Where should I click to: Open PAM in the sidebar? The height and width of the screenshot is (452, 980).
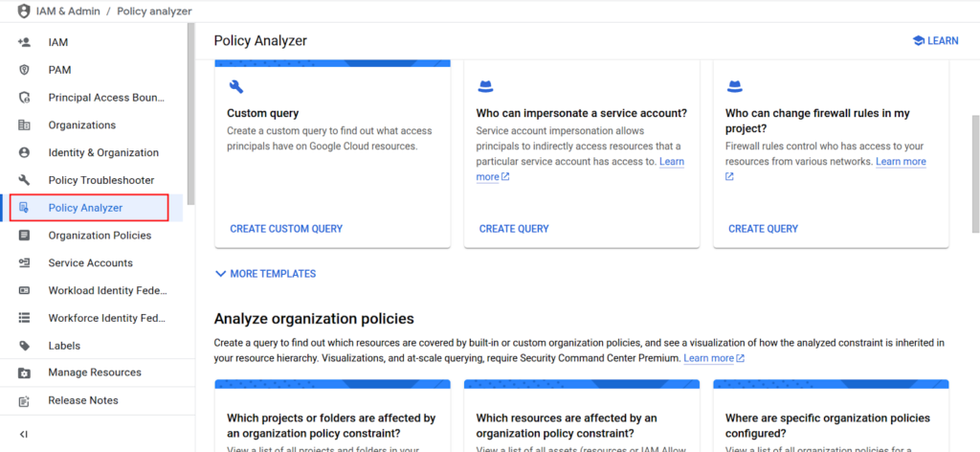[x=60, y=70]
